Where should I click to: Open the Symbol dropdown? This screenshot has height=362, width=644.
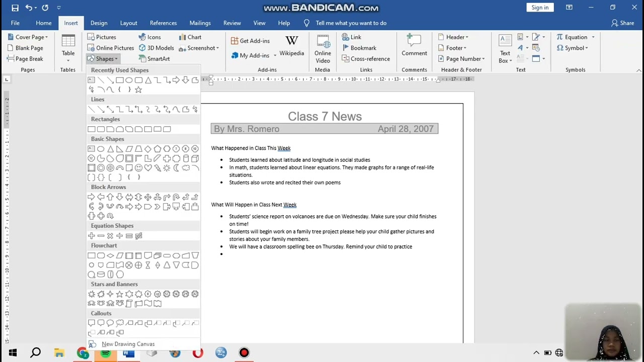(573, 48)
